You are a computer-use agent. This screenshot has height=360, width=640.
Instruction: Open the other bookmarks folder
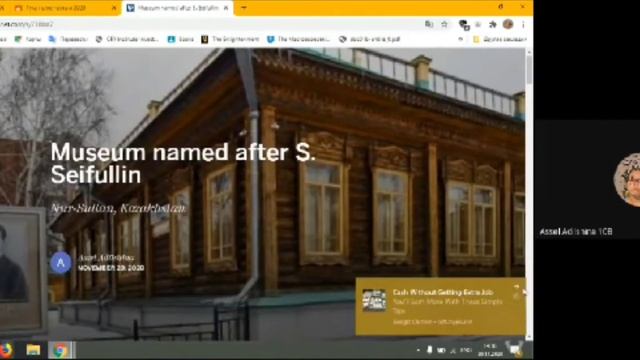[500, 39]
